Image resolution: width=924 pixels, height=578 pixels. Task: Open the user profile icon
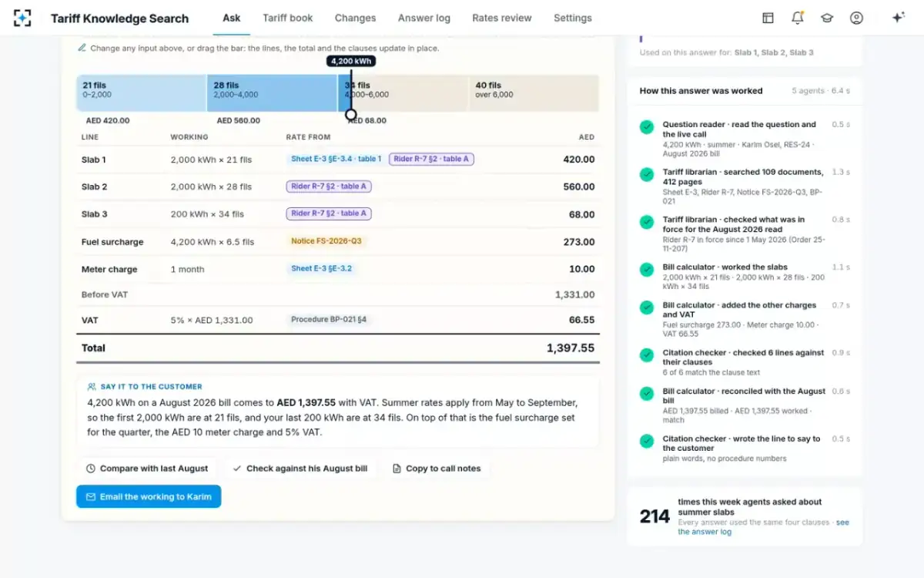pyautogui.click(x=856, y=18)
